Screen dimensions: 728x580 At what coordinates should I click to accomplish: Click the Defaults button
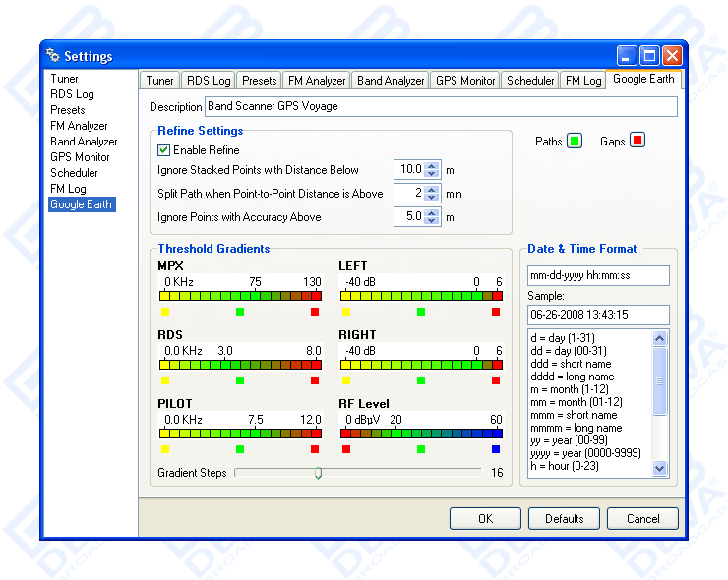pos(564,518)
